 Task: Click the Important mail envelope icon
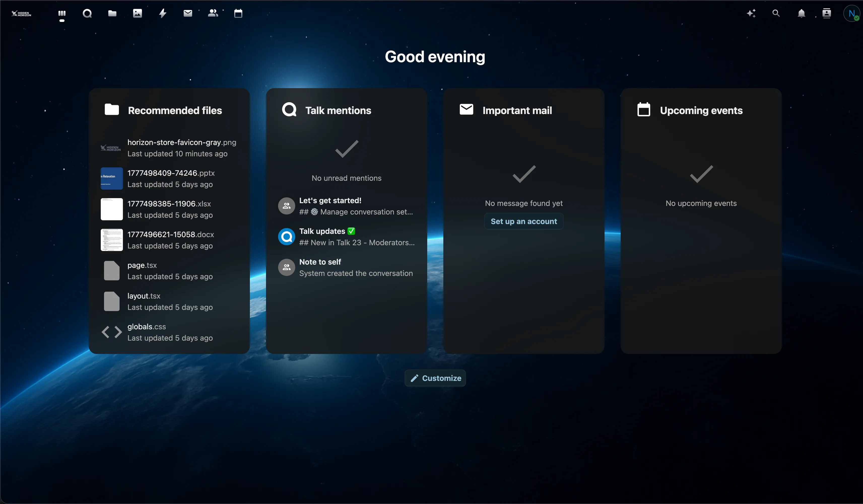pos(467,110)
